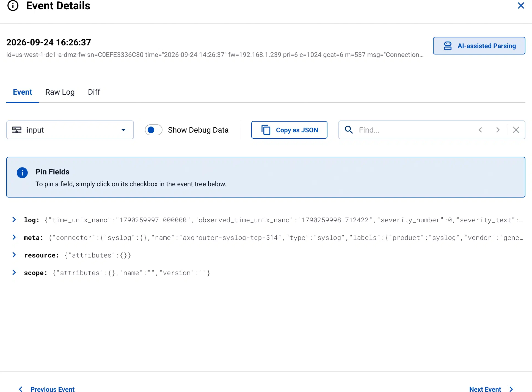Select the Event tab
532x392 pixels.
tap(22, 92)
